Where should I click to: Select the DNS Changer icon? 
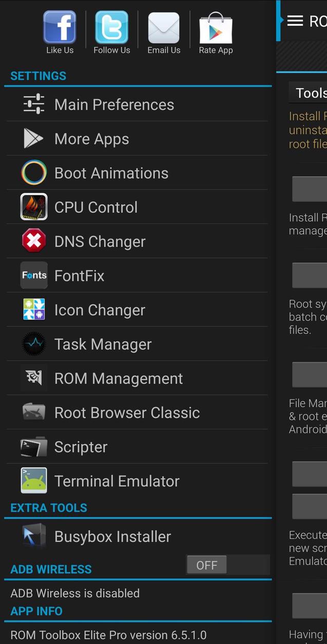pos(33,241)
